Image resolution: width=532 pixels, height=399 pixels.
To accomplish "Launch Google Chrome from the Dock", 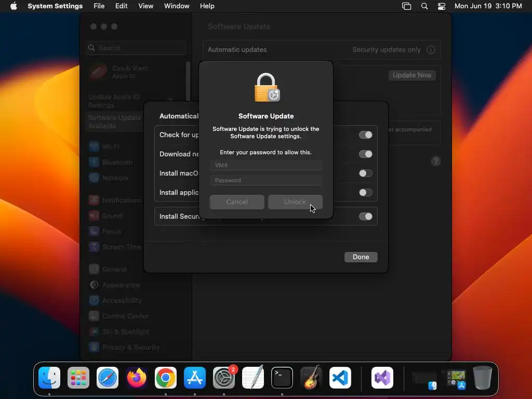I will click(166, 378).
